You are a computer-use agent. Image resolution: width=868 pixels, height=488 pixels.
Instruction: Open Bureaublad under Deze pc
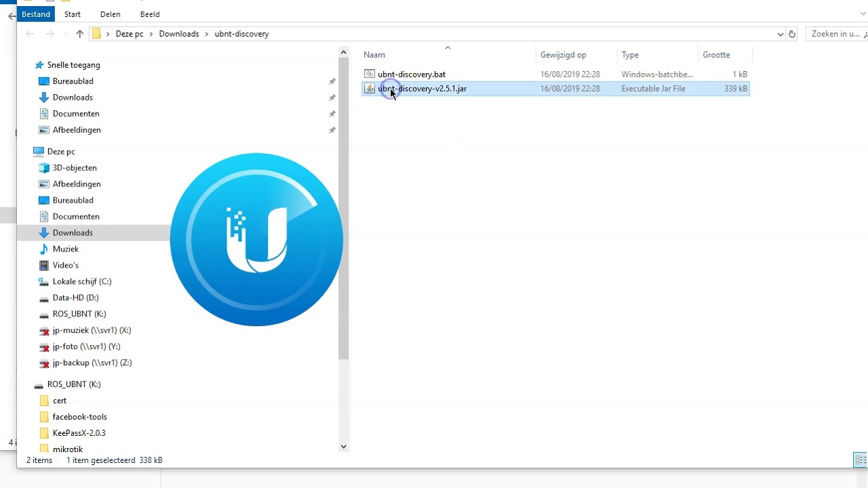pos(73,201)
